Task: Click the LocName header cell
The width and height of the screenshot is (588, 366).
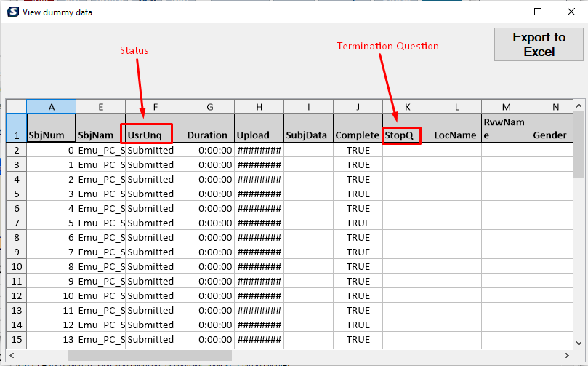Action: coord(456,128)
